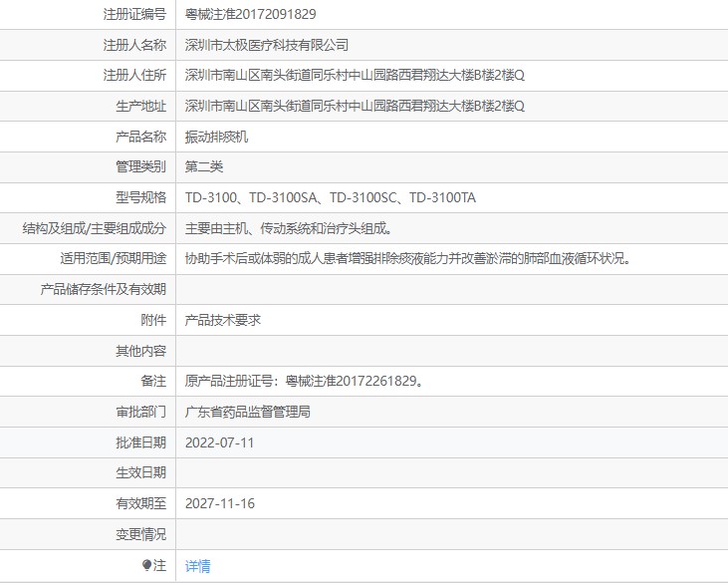Select product name 振动排痰机
Screen dimensions: 728x586
(216, 137)
